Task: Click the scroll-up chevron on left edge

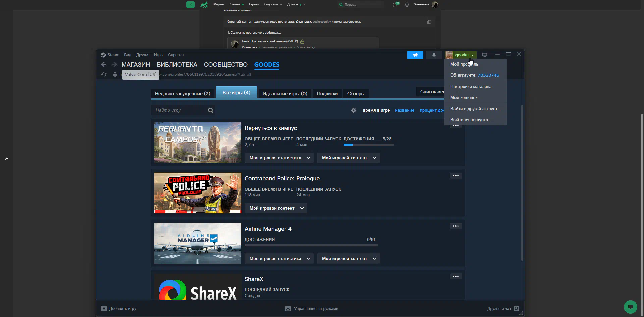Action: (7, 159)
